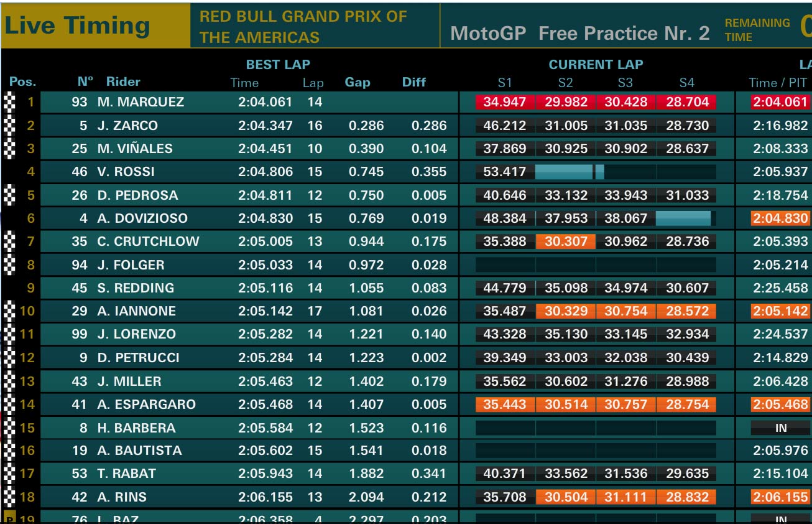Click Rossi's sector S2 progress bar
Viewport: 812px width, 524px height.
coord(564,172)
